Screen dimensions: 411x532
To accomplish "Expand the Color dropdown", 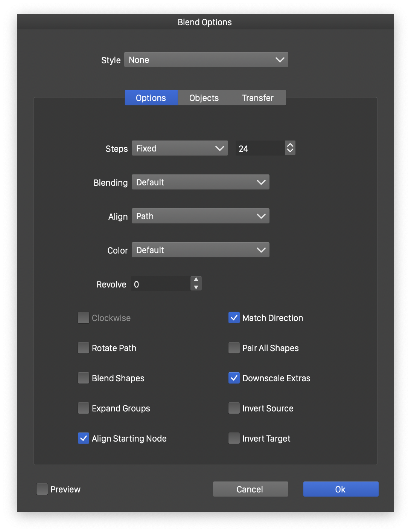I will click(x=200, y=250).
